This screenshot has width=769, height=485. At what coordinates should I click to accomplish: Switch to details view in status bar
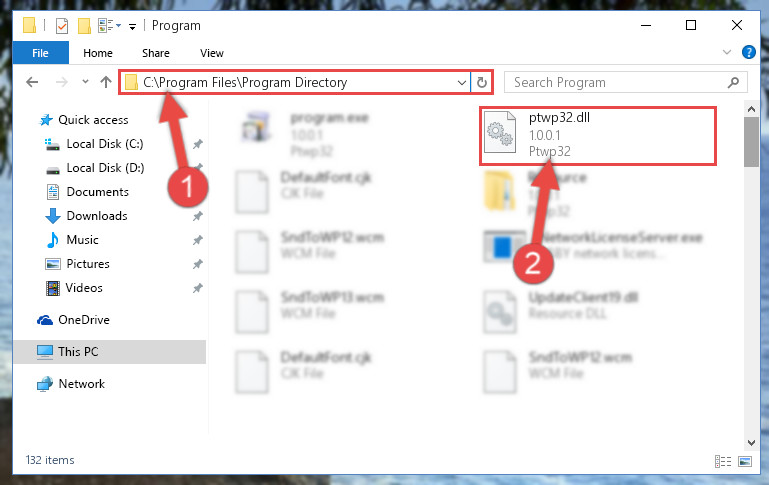[723, 461]
